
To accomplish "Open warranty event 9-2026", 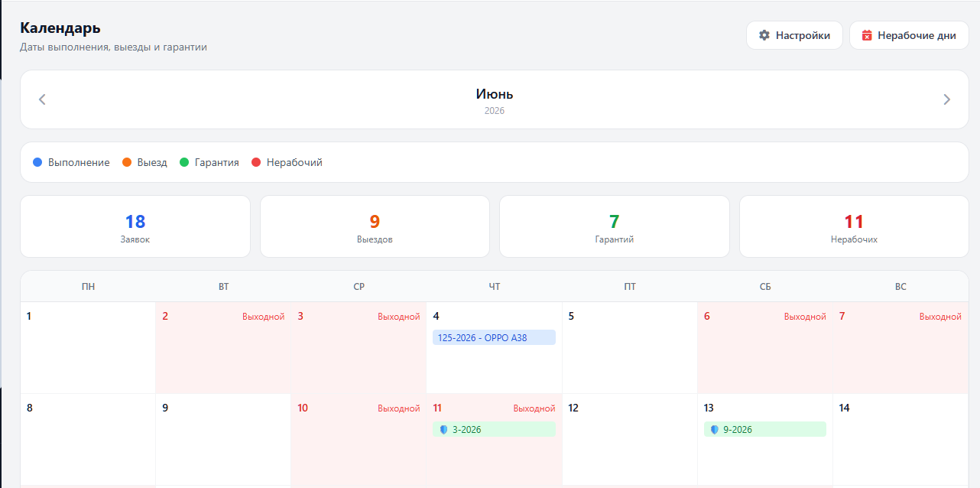I will [765, 430].
